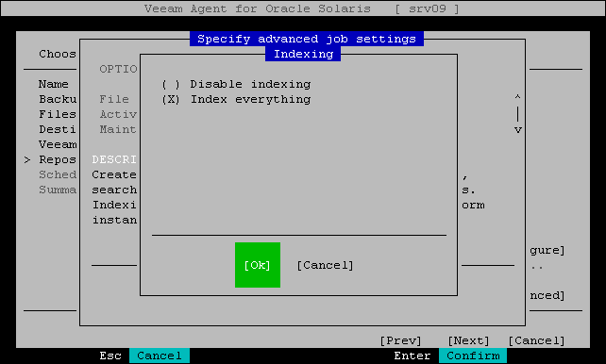
Task: Click the File option row
Action: (114, 99)
